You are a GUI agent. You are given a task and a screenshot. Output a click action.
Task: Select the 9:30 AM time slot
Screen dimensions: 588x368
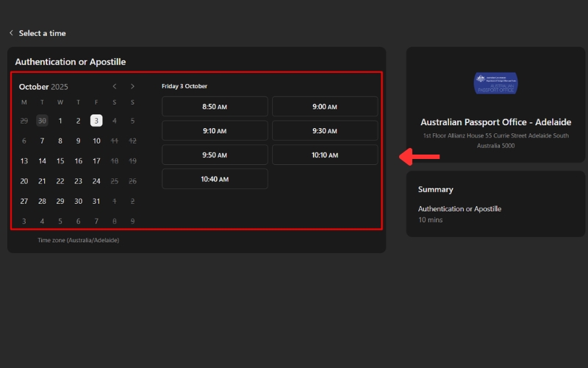click(x=324, y=131)
